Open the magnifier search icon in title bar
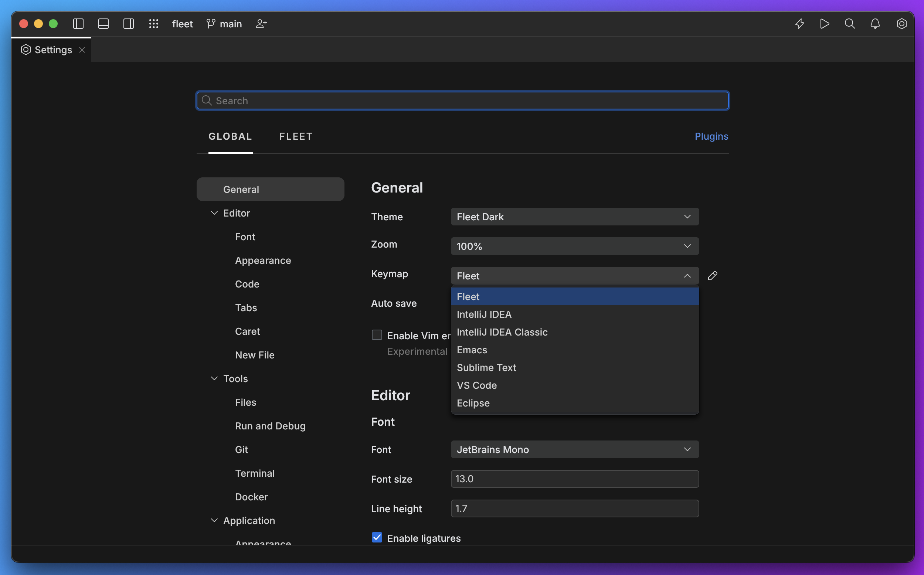Viewport: 924px width, 575px height. 850,24
